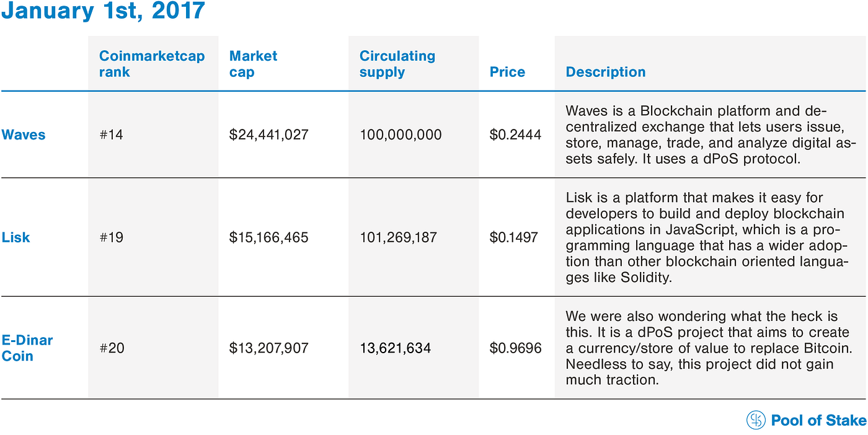This screenshot has height=435, width=868.
Task: Click the Price column header
Action: coord(507,72)
